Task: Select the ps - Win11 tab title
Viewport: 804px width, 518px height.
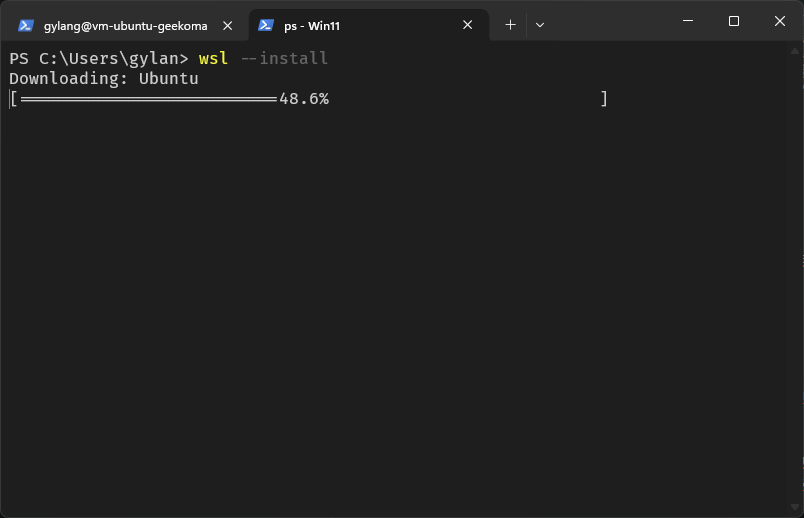Action: click(312, 25)
